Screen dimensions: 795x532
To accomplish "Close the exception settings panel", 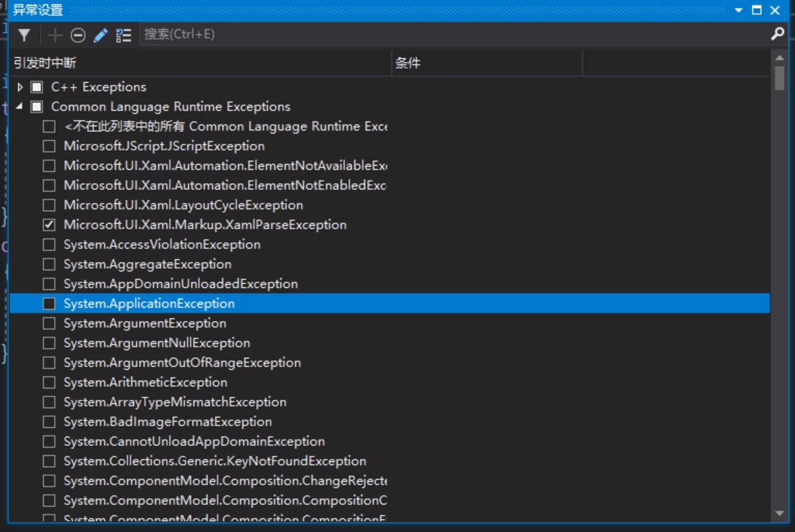I will (775, 10).
